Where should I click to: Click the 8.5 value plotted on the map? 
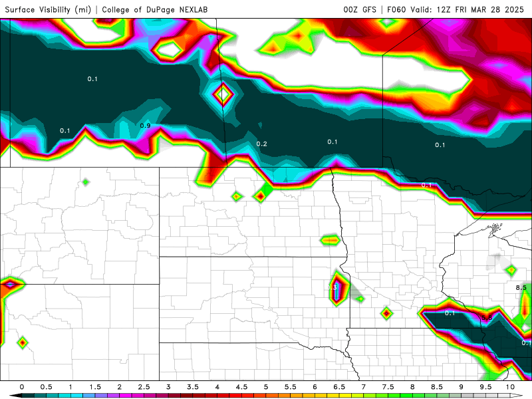(521, 288)
